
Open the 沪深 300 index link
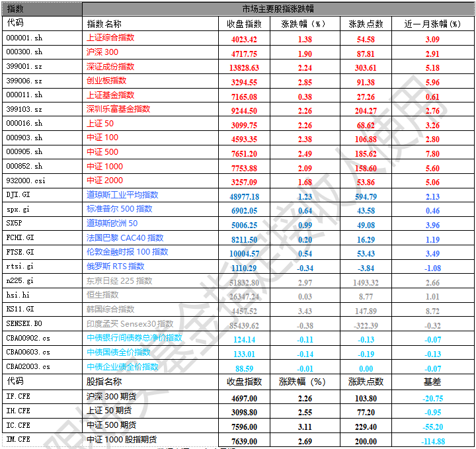[x=102, y=52]
